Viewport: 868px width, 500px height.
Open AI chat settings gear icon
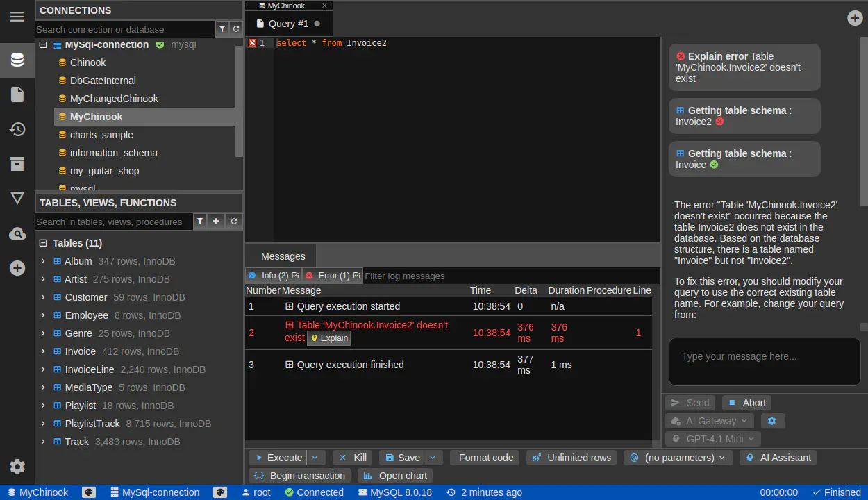[x=771, y=421]
